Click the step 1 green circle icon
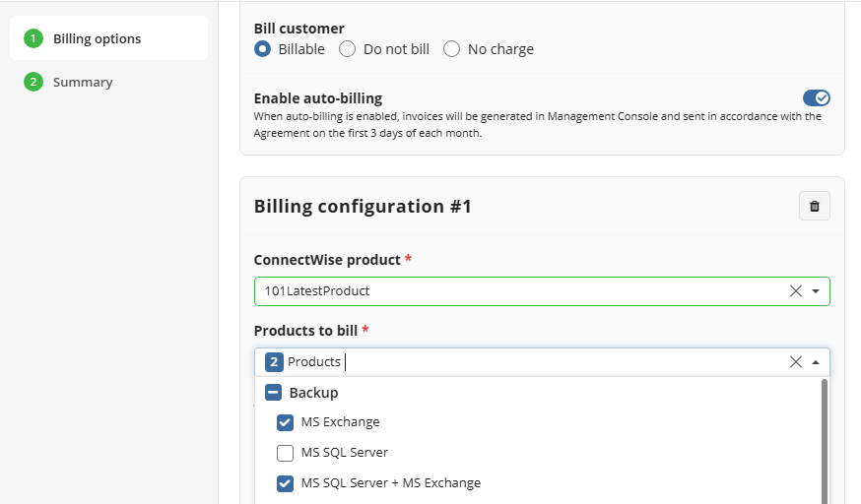The height and width of the screenshot is (504, 861). pos(33,38)
